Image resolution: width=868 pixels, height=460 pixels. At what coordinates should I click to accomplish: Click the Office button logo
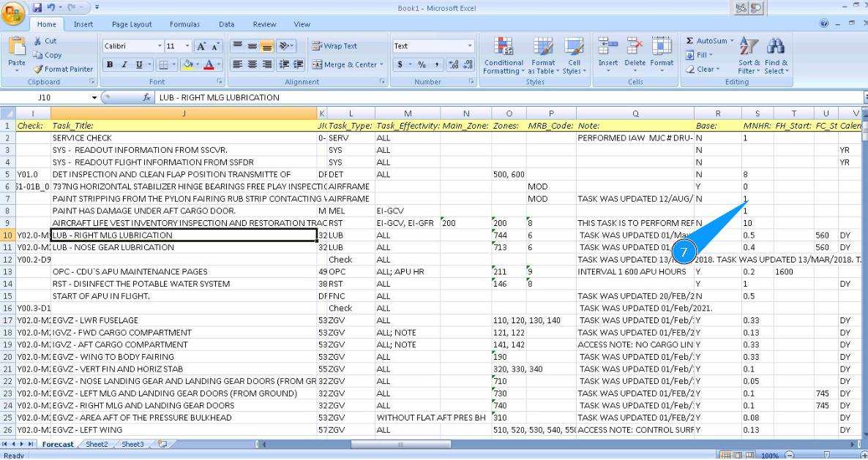pos(13,14)
